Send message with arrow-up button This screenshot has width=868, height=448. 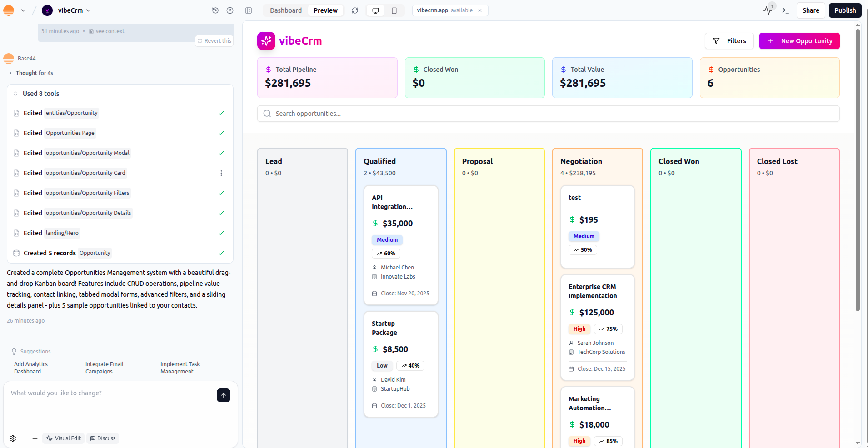(x=223, y=395)
